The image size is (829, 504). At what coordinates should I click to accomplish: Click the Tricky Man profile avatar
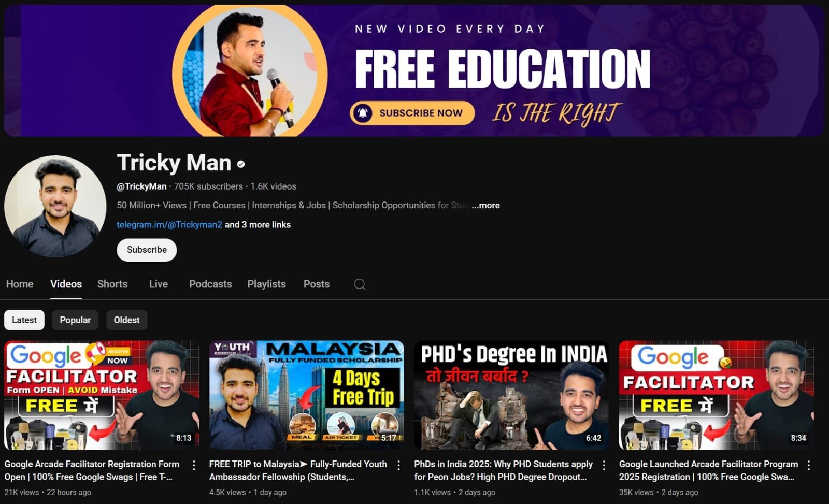pyautogui.click(x=55, y=206)
